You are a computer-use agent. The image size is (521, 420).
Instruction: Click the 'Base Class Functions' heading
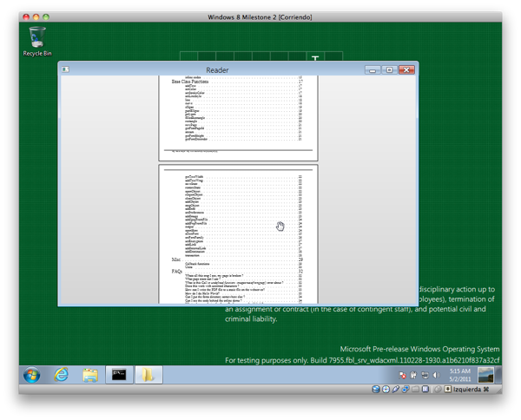click(x=189, y=82)
